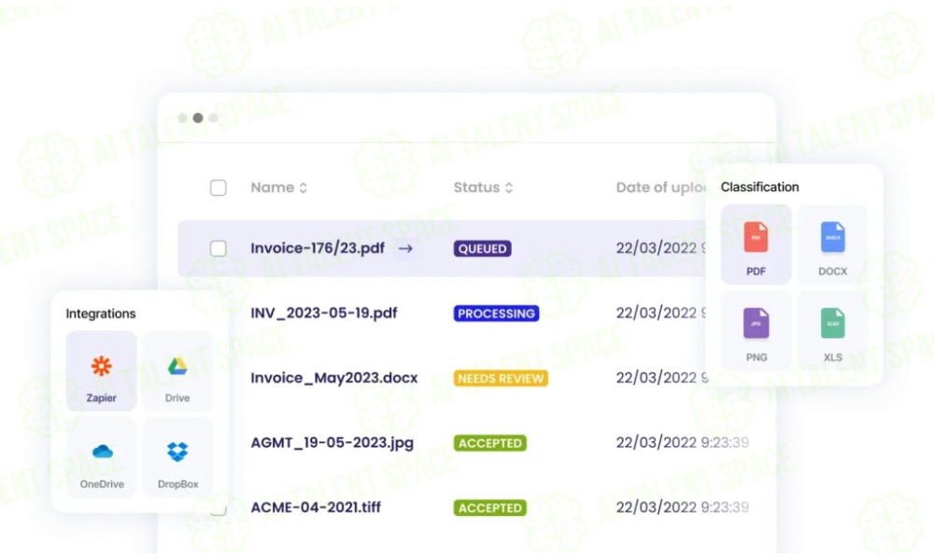Open the Google Drive integration
Image resolution: width=934 pixels, height=560 pixels.
click(x=177, y=371)
